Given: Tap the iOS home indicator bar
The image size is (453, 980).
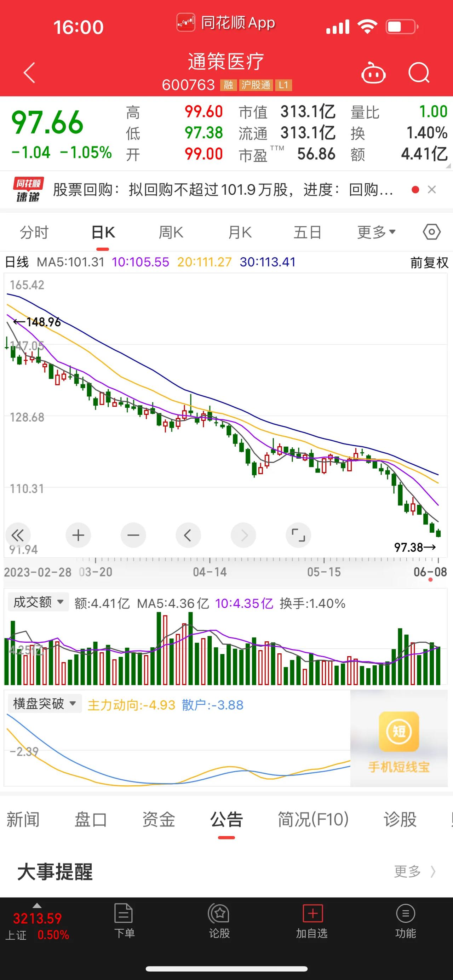Looking at the screenshot, I should (x=226, y=969).
